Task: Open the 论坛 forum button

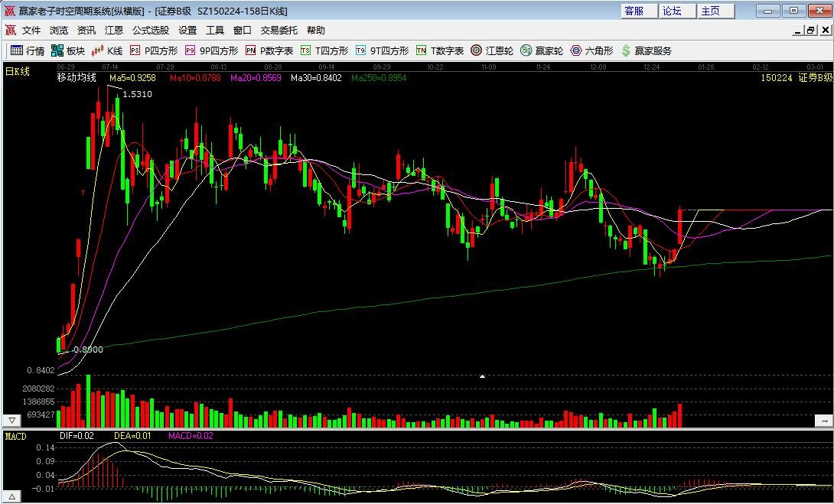Action: [x=677, y=11]
